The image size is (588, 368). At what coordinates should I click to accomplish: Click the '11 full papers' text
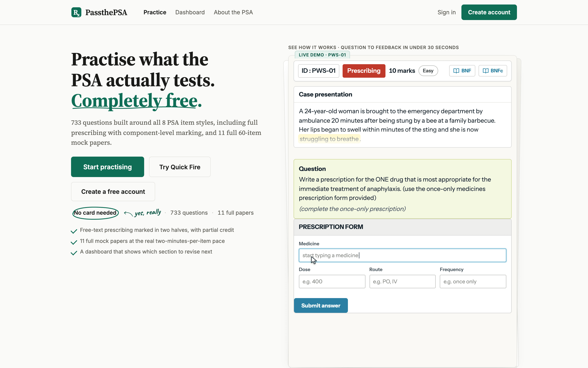tap(235, 213)
